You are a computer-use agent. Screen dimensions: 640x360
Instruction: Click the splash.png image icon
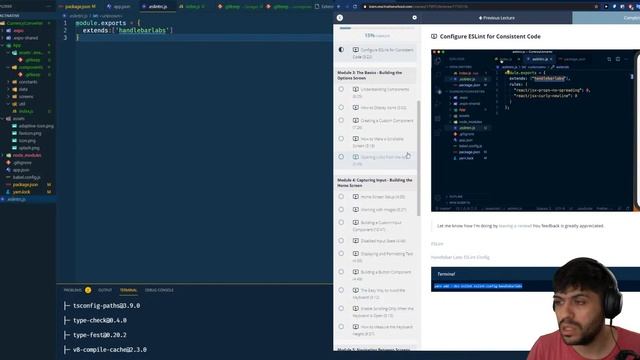tap(15, 148)
